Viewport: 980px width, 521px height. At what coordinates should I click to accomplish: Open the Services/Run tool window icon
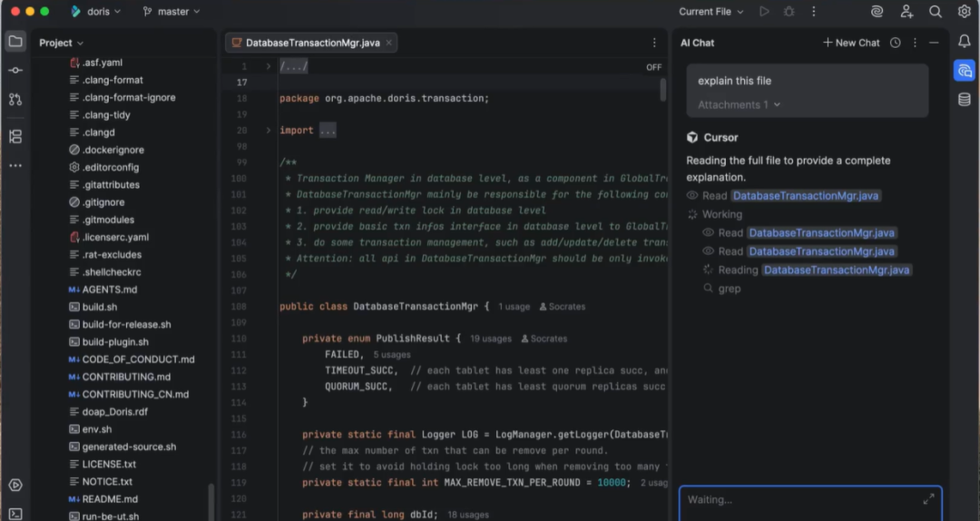[x=15, y=485]
